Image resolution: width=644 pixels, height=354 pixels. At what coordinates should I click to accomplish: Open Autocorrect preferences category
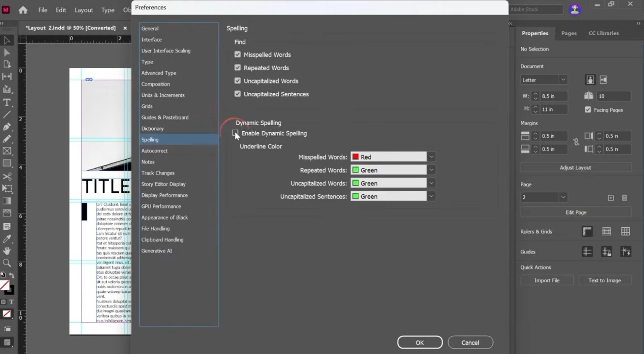click(154, 151)
